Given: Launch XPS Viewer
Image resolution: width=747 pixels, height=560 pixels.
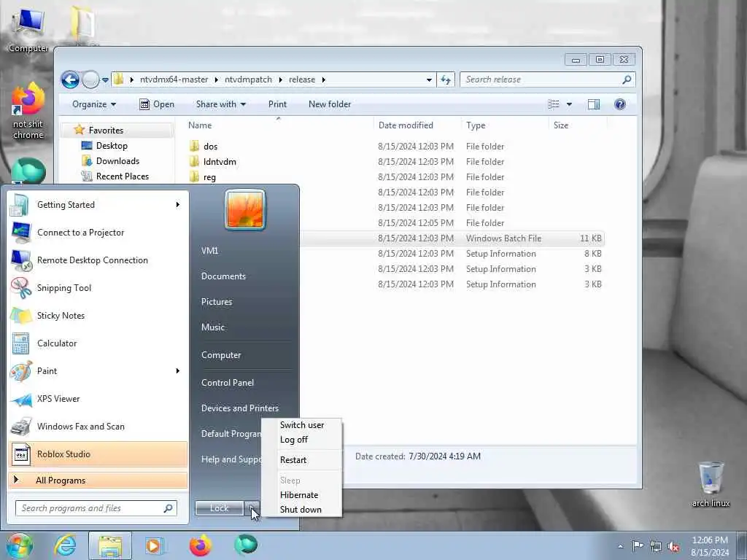Looking at the screenshot, I should click(98, 399).
